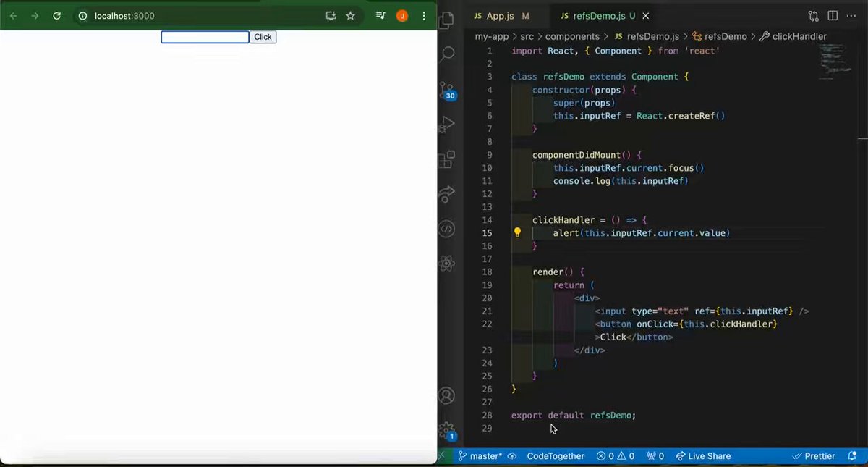This screenshot has height=467, width=868.
Task: Click the Click button on the web page
Action: (x=263, y=37)
